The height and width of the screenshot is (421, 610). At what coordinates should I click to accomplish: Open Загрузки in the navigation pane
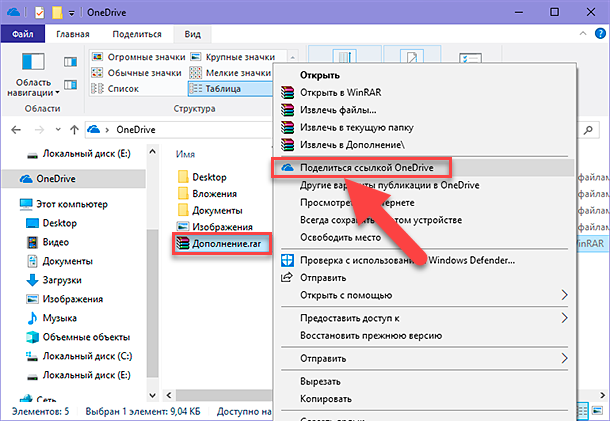coord(54,280)
